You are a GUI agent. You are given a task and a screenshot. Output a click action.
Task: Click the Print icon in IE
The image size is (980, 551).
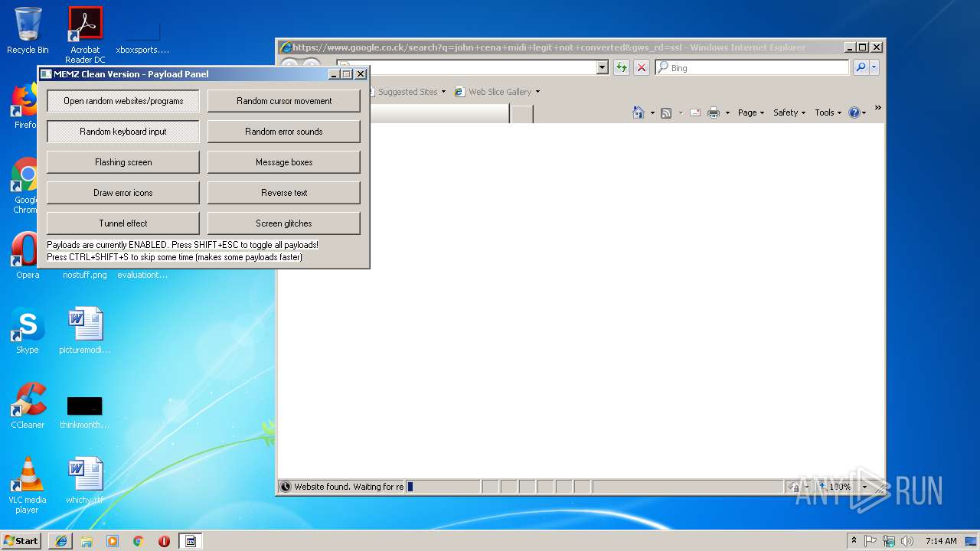[714, 112]
